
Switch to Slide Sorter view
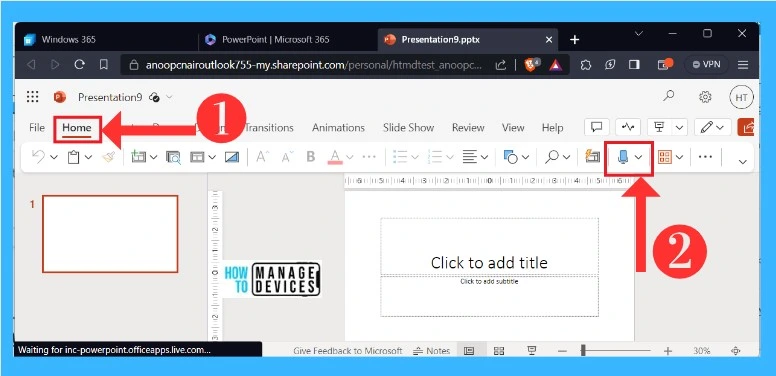[499, 351]
